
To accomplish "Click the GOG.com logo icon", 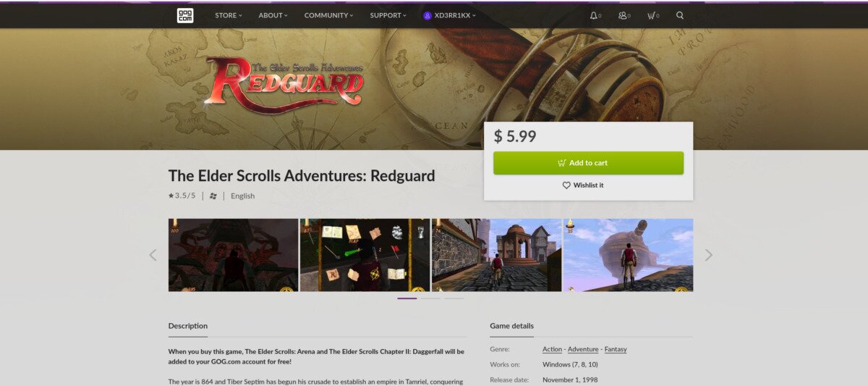I will (185, 15).
